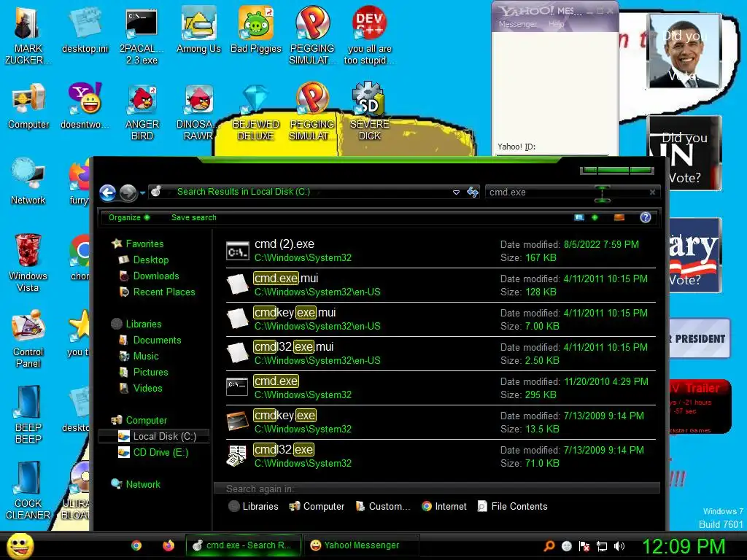Open the DEV C++ 'you all are too stupid' icon
Screen dimensions: 747x560
click(369, 36)
